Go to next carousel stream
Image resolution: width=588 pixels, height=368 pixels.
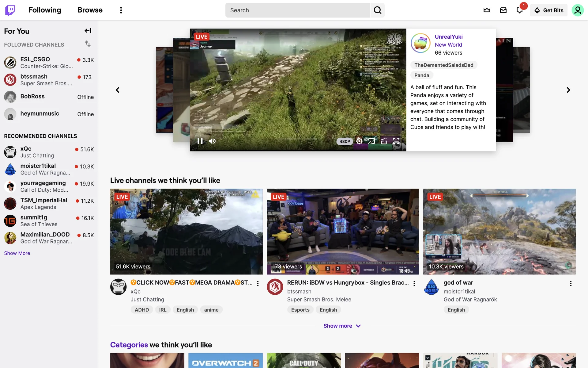(568, 90)
